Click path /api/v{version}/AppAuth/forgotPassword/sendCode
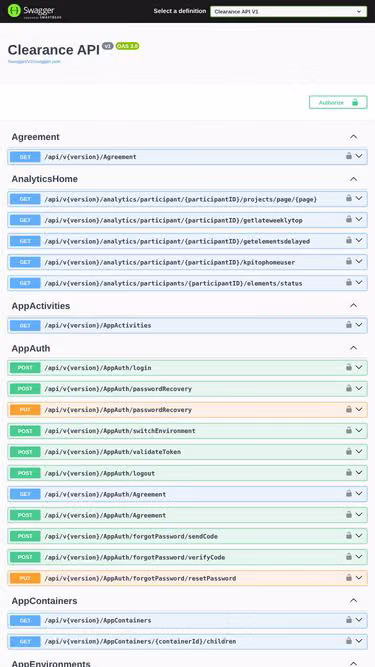The height and width of the screenshot is (667, 375). (x=131, y=536)
